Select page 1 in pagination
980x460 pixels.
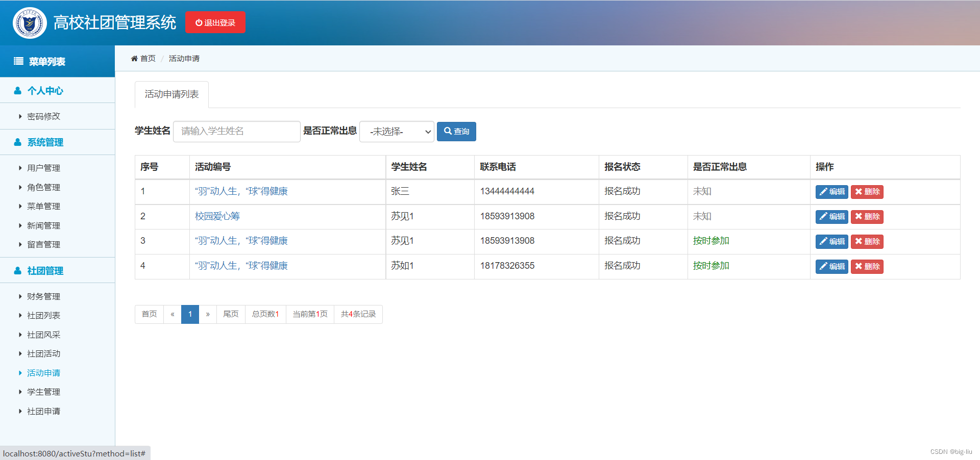tap(190, 314)
